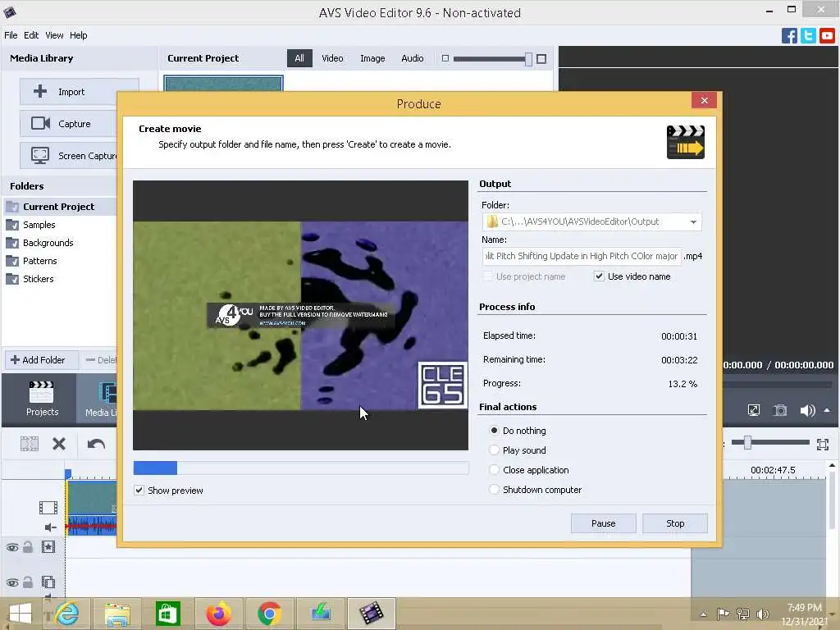The height and width of the screenshot is (630, 840).
Task: Click the video track filmstrip icon
Action: point(48,507)
